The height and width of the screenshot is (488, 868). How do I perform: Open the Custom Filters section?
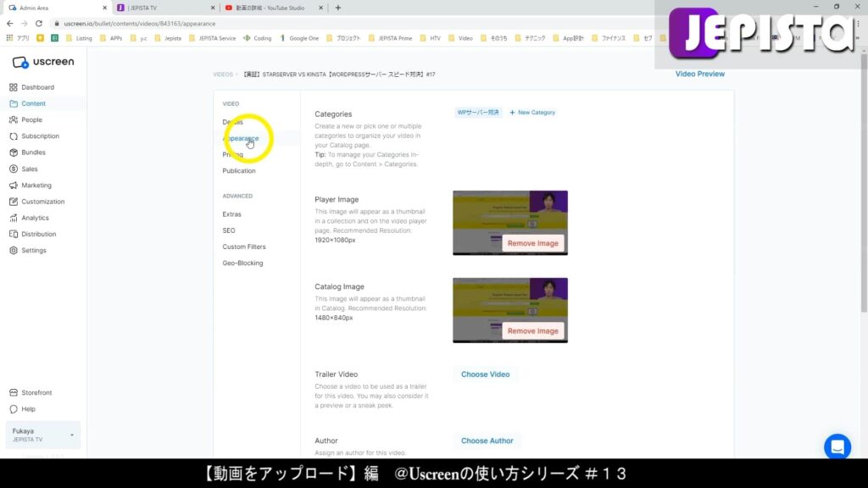[244, 247]
